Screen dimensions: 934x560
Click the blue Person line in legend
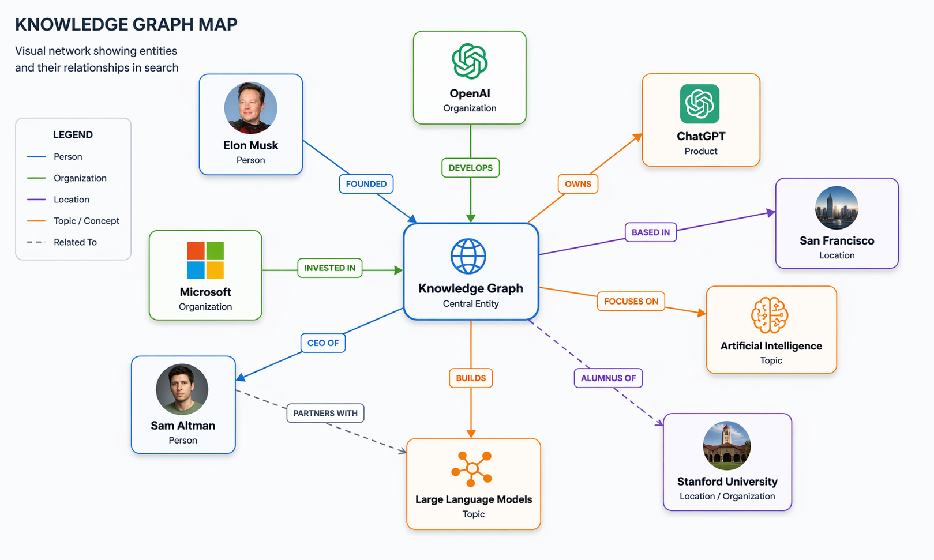click(36, 157)
